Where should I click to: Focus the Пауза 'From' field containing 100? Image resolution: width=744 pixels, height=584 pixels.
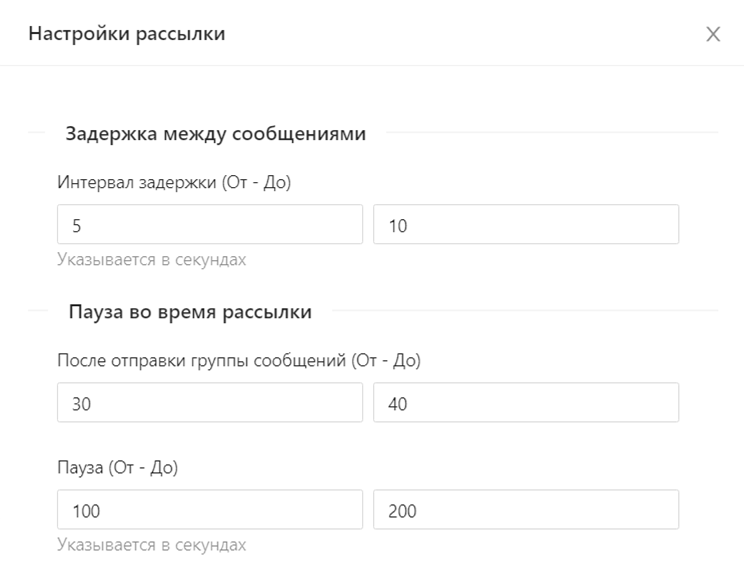coord(210,510)
